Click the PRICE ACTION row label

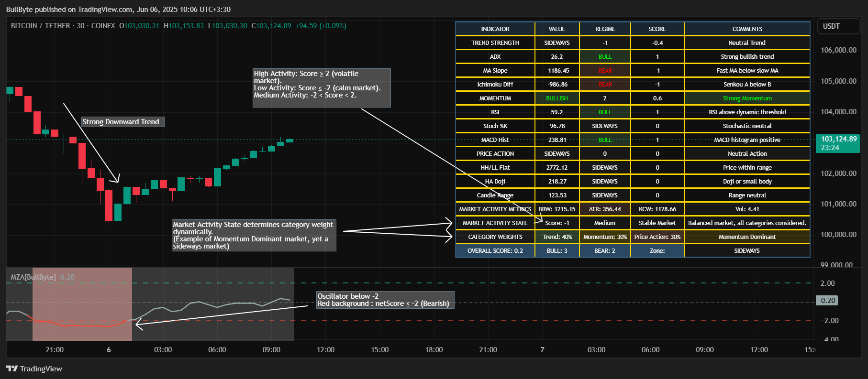point(495,153)
